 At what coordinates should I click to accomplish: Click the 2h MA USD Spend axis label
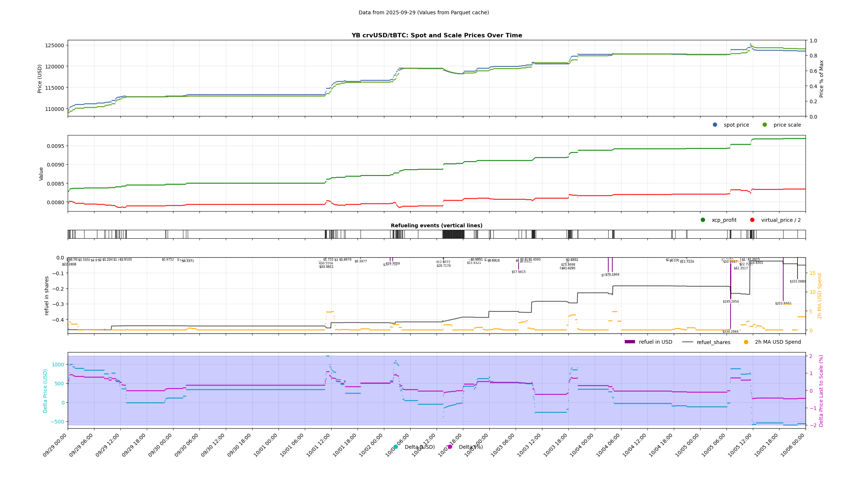pos(819,296)
